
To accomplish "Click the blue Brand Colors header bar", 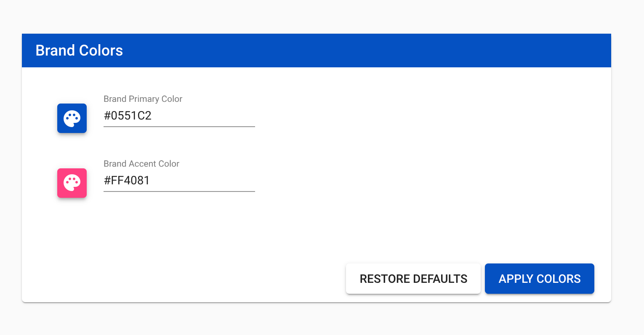I will (317, 51).
